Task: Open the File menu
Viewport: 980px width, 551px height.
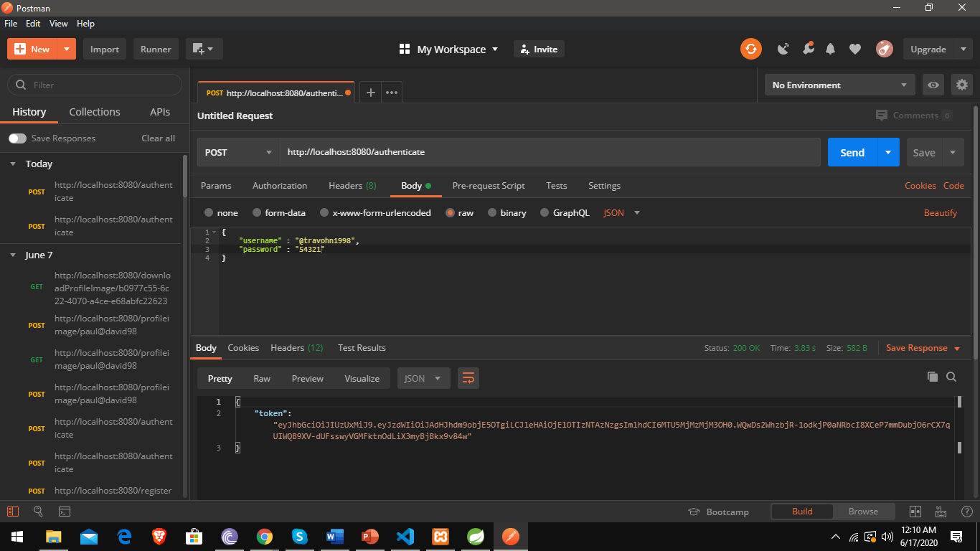Action: coord(11,24)
